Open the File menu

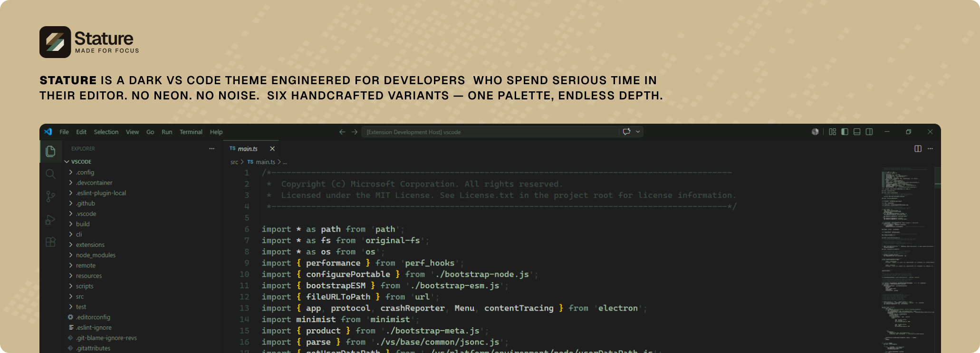pyautogui.click(x=64, y=132)
